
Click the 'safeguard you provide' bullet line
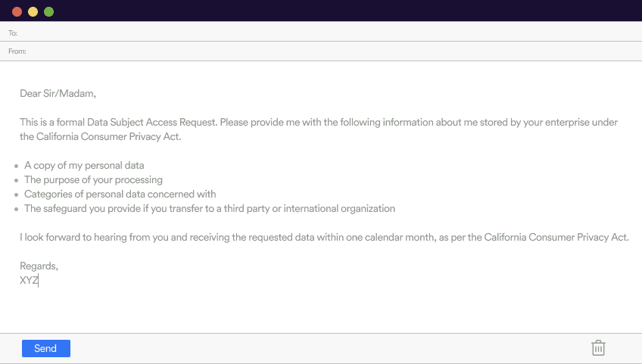click(x=209, y=208)
